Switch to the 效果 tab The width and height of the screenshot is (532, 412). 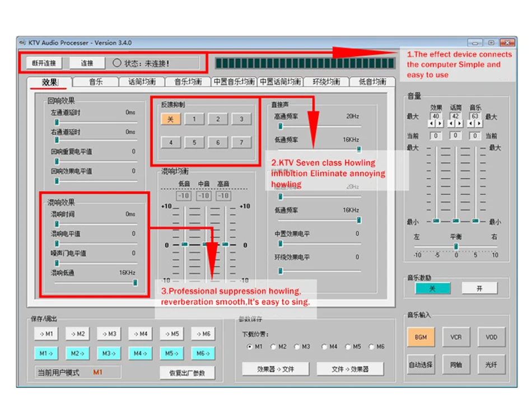(50, 82)
